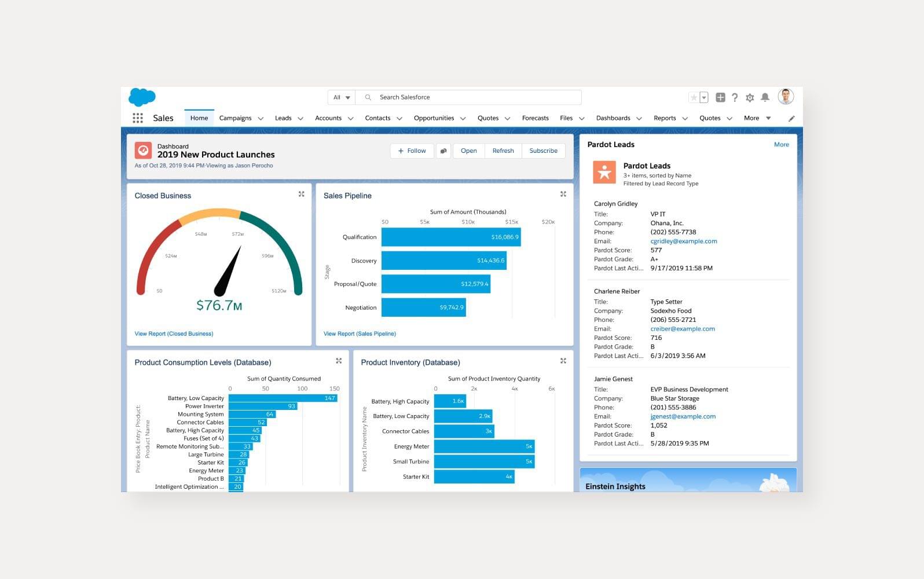Viewport: 924px width, 579px height.
Task: Open the setup gear icon
Action: click(x=750, y=98)
